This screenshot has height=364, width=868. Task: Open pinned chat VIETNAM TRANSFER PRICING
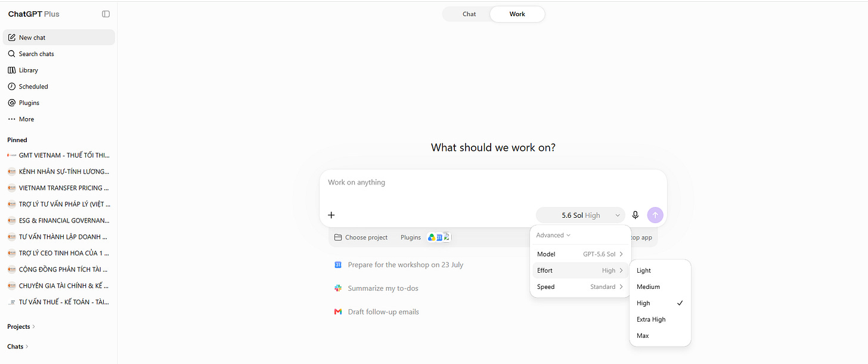[x=58, y=188]
